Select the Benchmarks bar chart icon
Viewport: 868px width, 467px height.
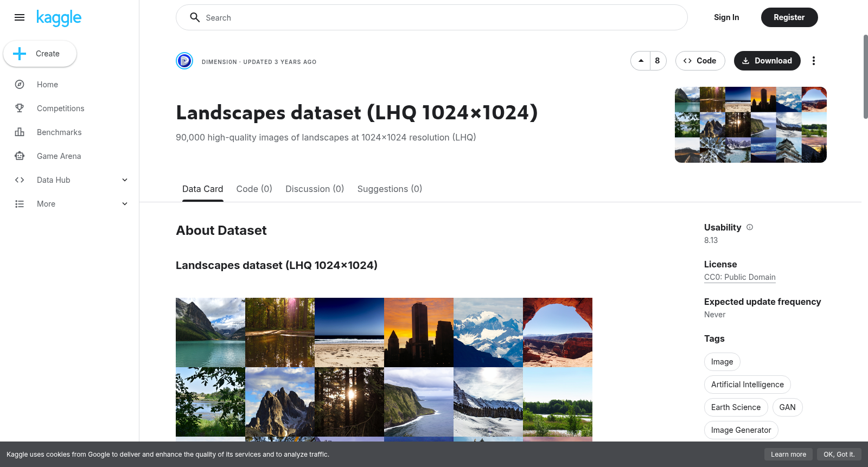click(x=20, y=132)
